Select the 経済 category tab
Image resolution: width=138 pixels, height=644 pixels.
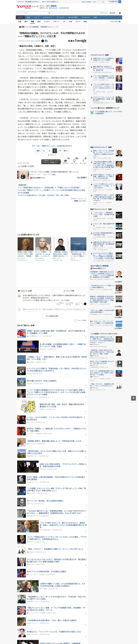coord(39,21)
